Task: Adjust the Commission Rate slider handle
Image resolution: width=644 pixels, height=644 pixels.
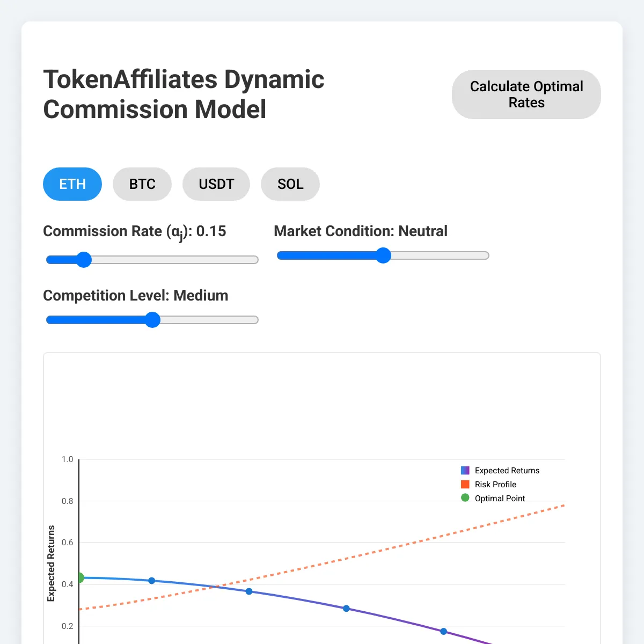Action: pos(84,259)
